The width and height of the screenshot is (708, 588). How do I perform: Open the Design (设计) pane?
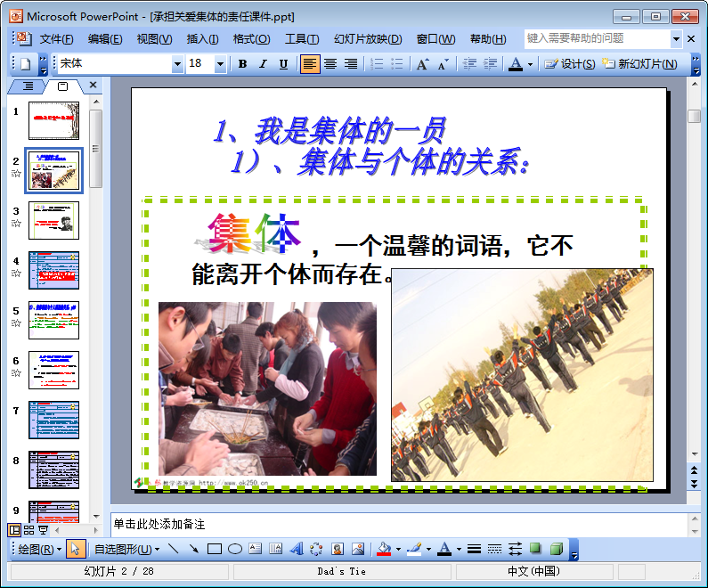569,64
